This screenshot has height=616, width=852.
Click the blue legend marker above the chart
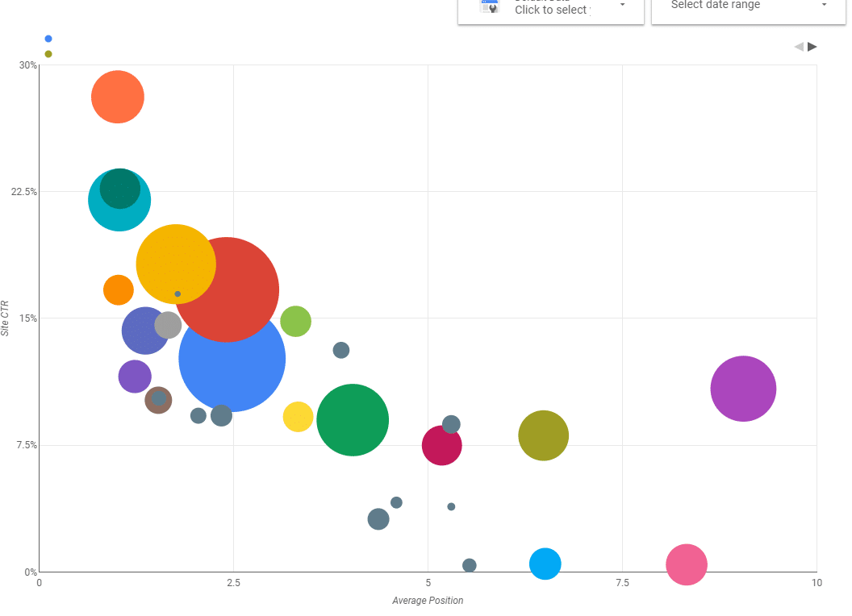pos(48,38)
